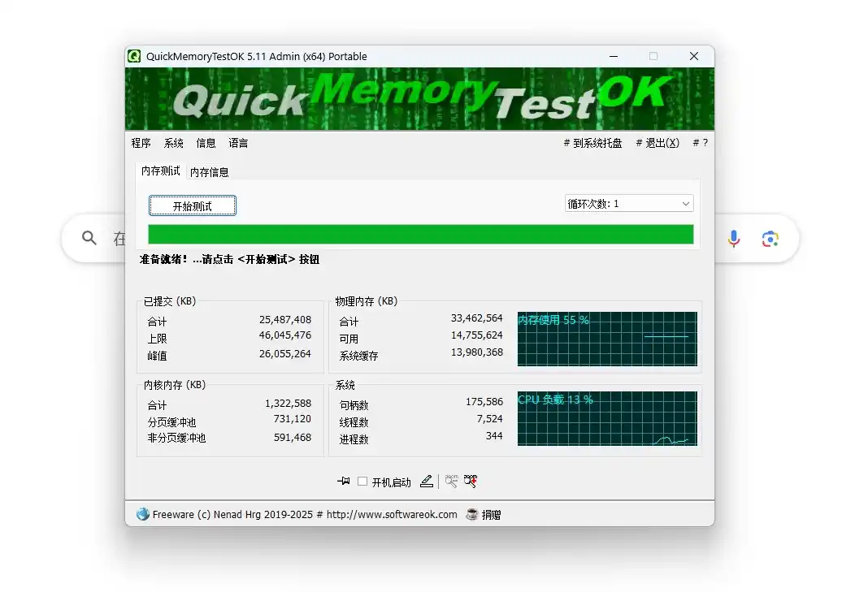Click the 系统缓存 label
868x592 pixels.
pos(358,356)
